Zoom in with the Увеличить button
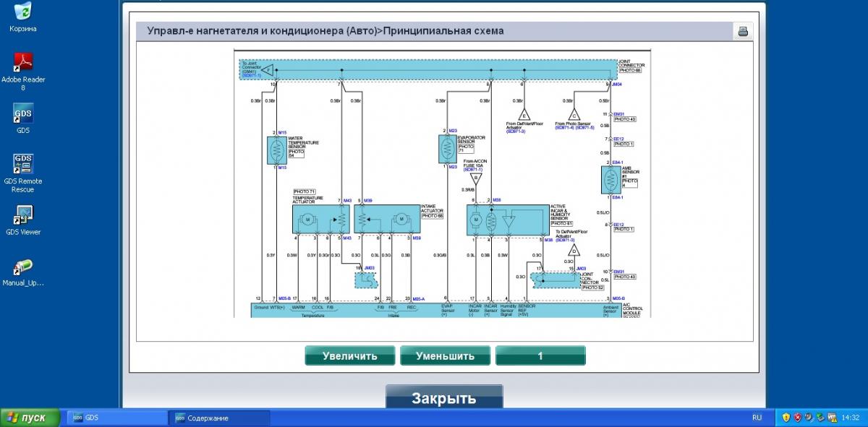 (x=350, y=355)
